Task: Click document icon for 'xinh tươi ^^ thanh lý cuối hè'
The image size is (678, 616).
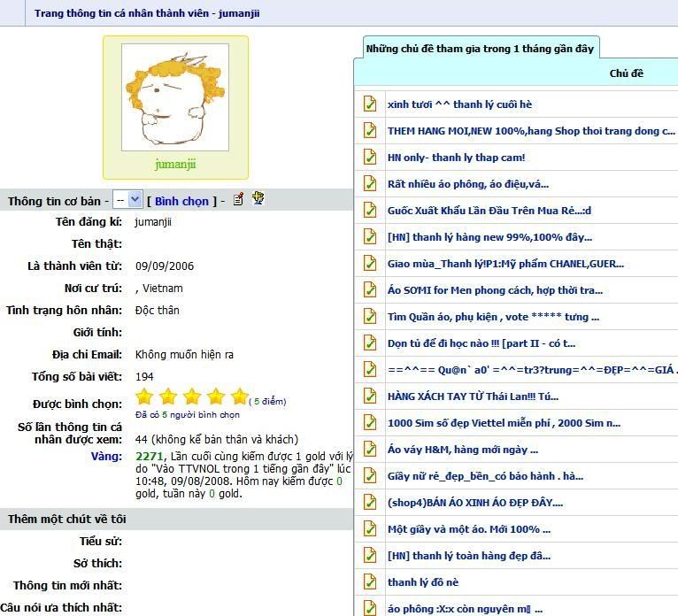Action: (x=370, y=104)
